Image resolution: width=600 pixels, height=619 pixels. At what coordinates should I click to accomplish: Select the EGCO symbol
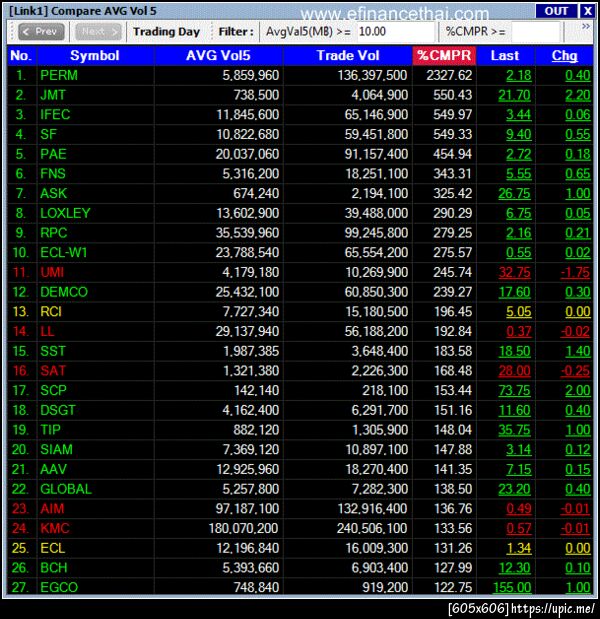pyautogui.click(x=59, y=587)
